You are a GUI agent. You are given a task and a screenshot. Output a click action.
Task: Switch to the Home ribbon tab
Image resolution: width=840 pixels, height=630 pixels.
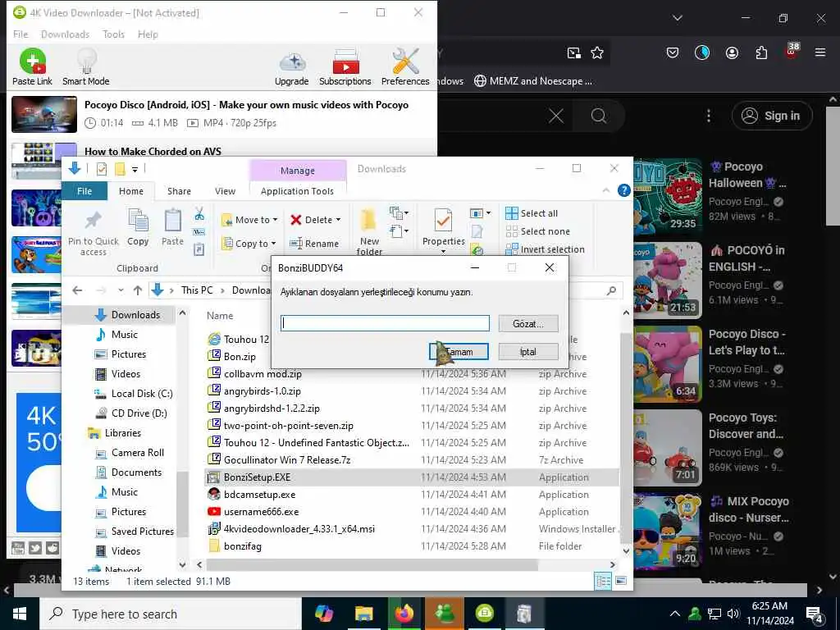pyautogui.click(x=131, y=191)
